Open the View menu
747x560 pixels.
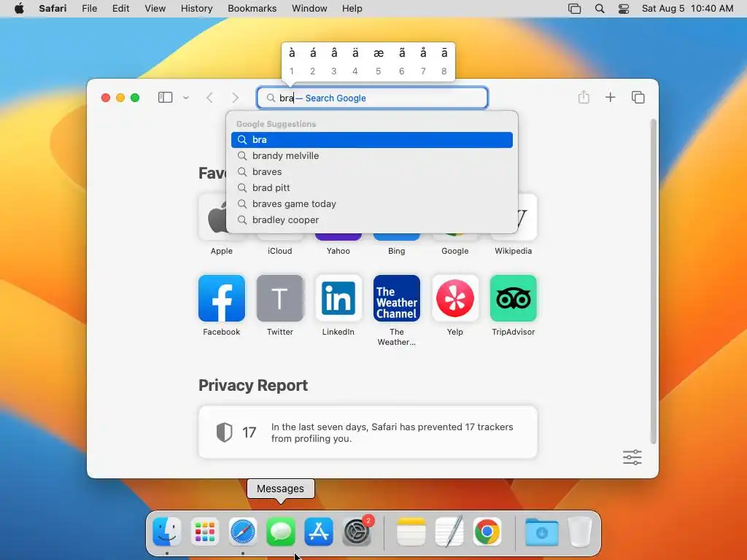[155, 9]
